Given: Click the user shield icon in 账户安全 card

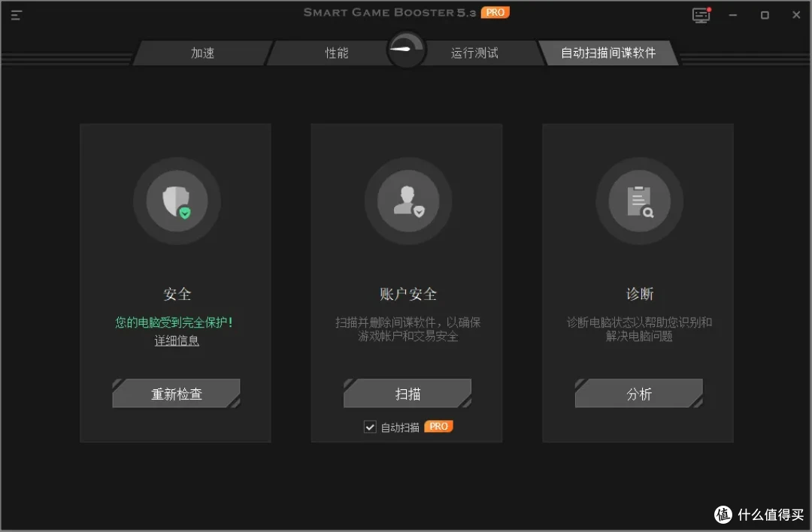Looking at the screenshot, I should [x=408, y=201].
